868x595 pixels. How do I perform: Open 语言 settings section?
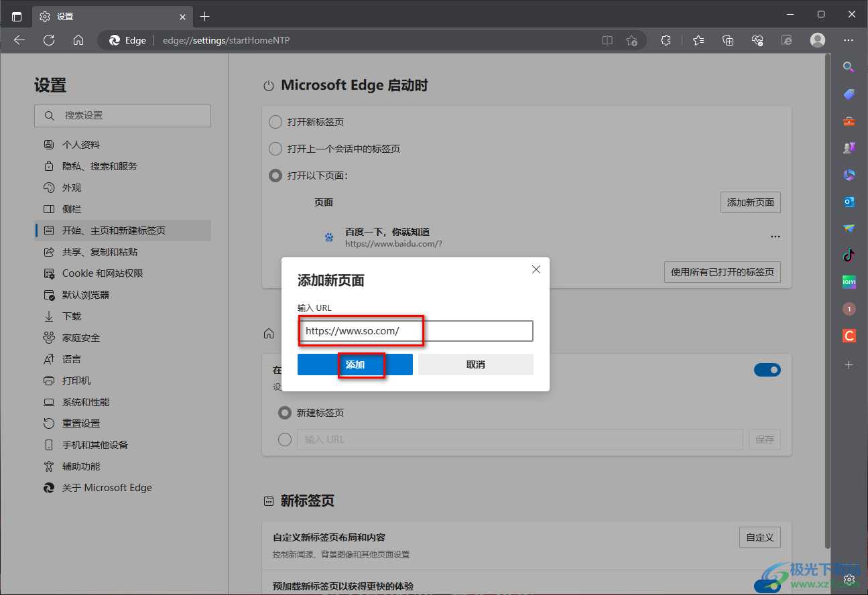(123, 359)
